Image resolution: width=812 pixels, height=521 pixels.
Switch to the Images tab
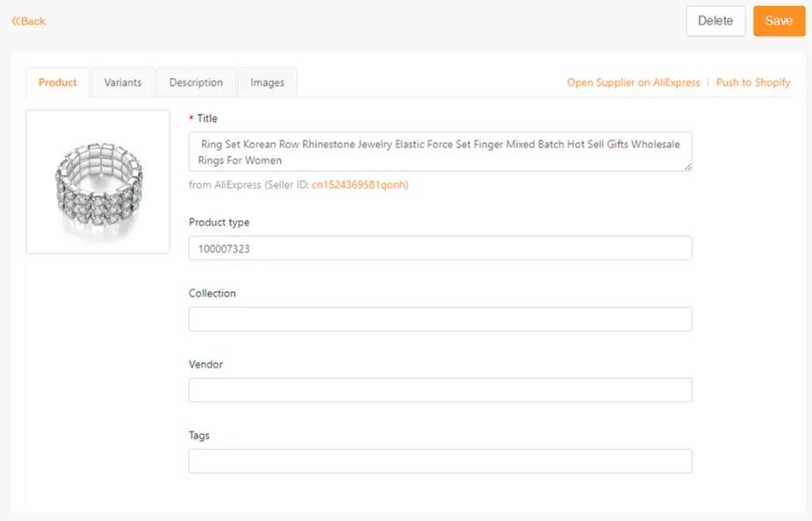(x=267, y=82)
